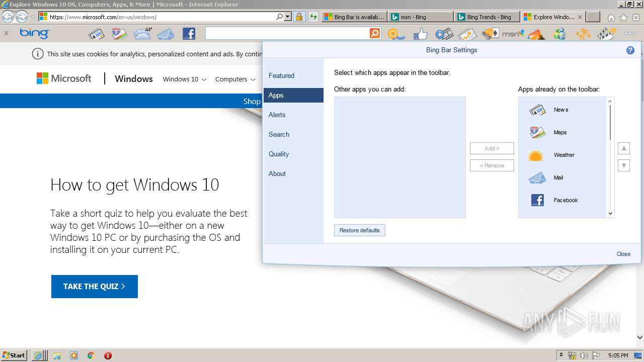This screenshot has height=362, width=644.
Task: Move selected app down with the down arrow
Action: (624, 165)
